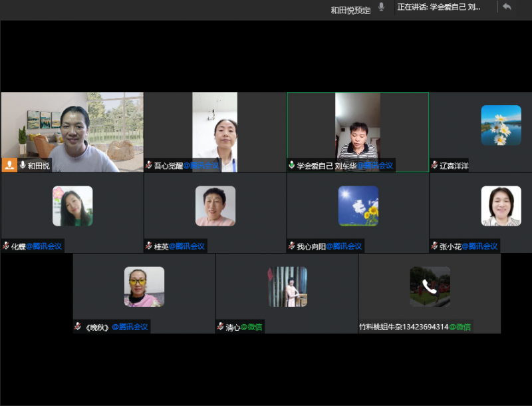Click the microphone icon in the top bar

coord(382,7)
